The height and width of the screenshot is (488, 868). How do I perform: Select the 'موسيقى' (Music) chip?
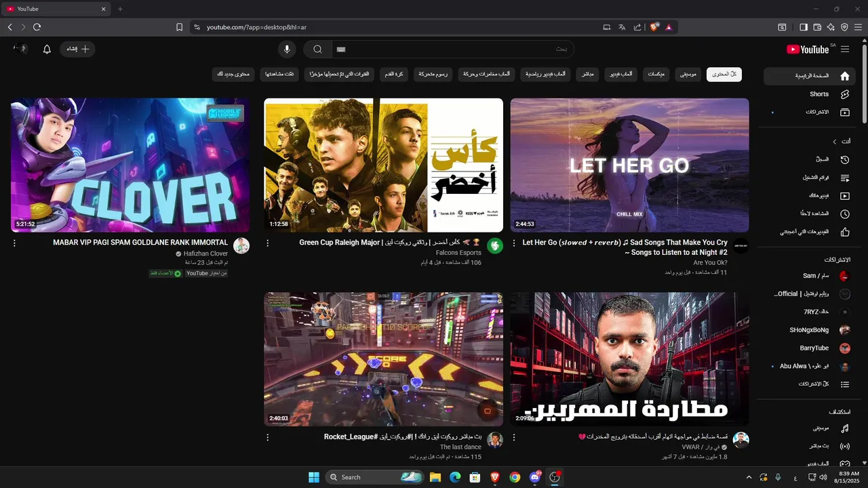[688, 74]
